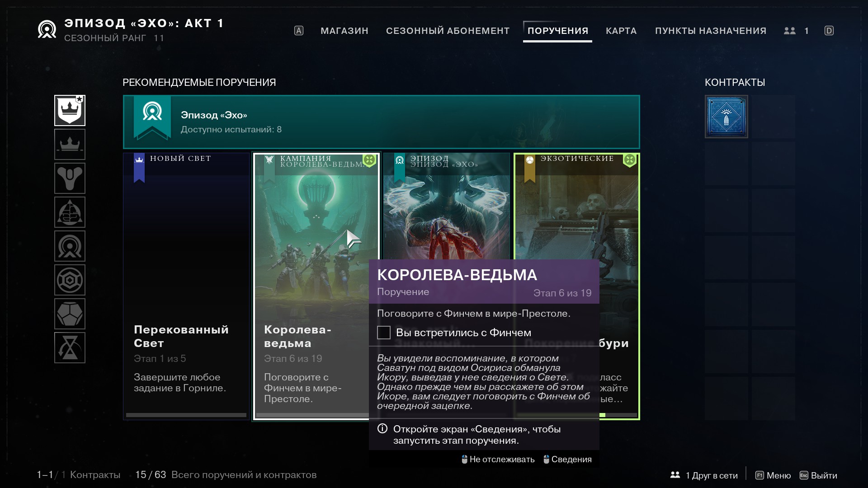Expand the Эпизод «Эхо» challenges banner
The height and width of the screenshot is (488, 868).
381,122
